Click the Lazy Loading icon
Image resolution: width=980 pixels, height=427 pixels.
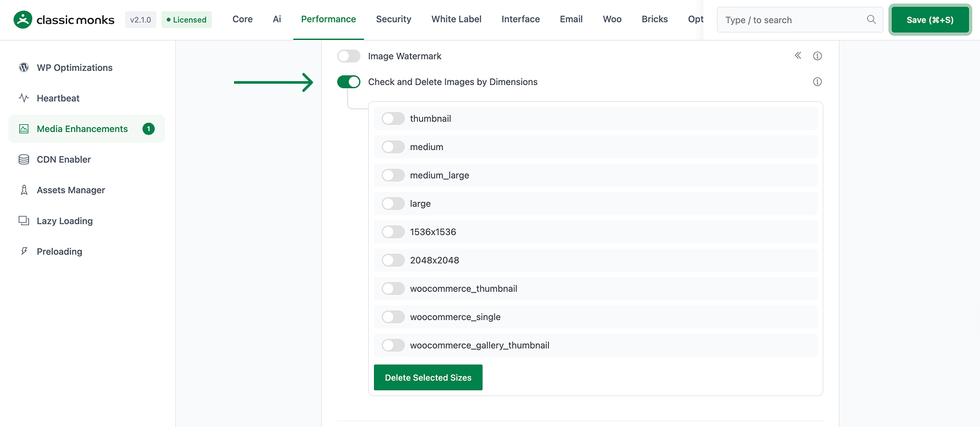click(x=24, y=221)
